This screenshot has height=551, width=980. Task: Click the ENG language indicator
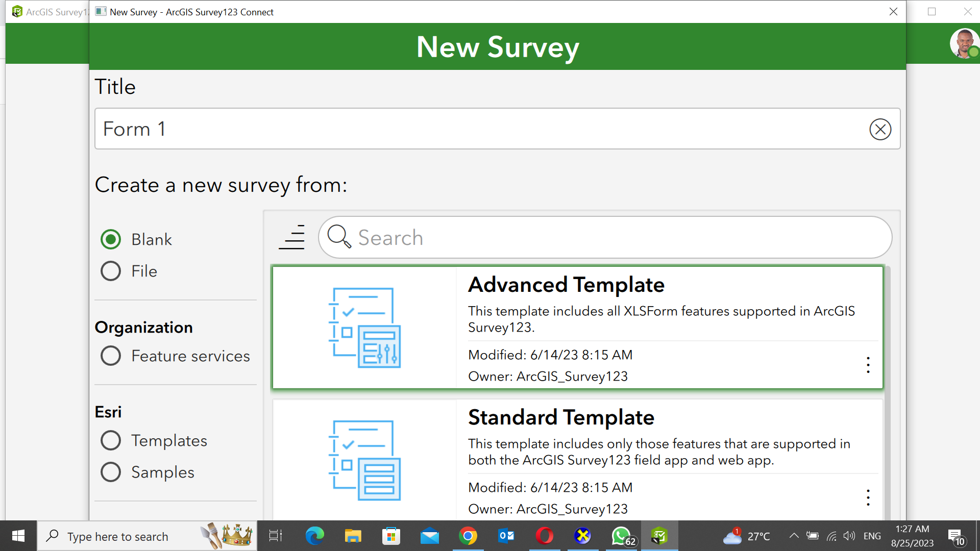872,536
